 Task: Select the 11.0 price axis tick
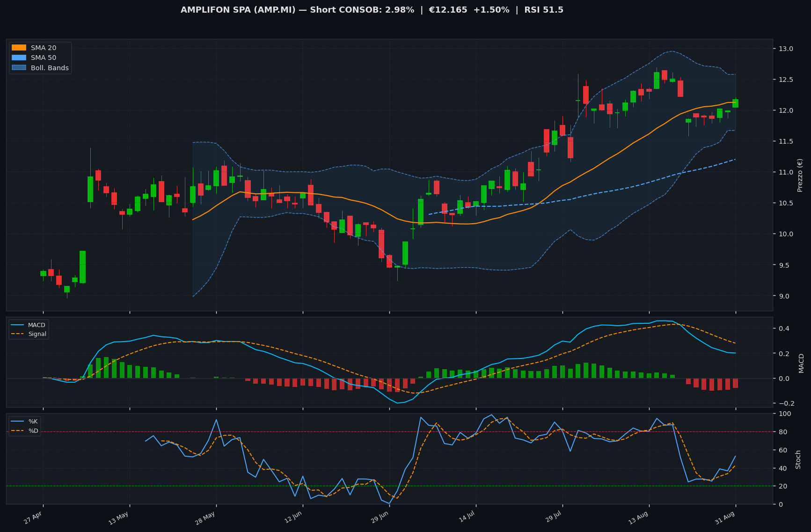(x=785, y=172)
